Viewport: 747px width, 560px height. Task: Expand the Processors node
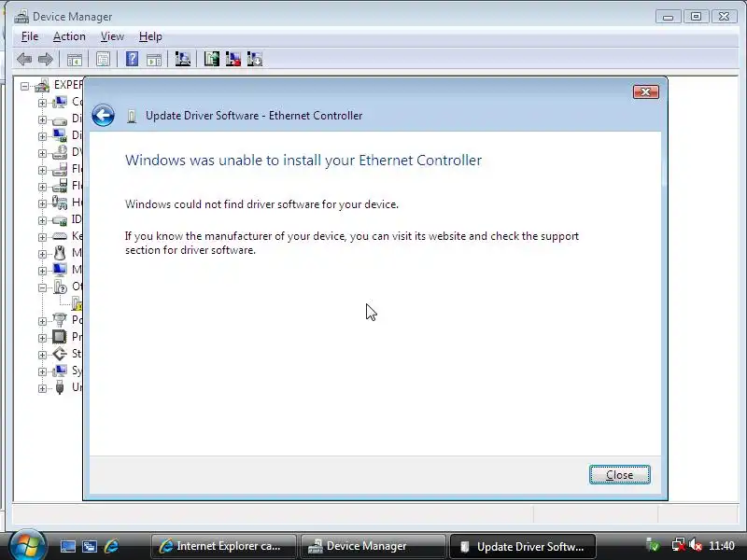pos(42,338)
